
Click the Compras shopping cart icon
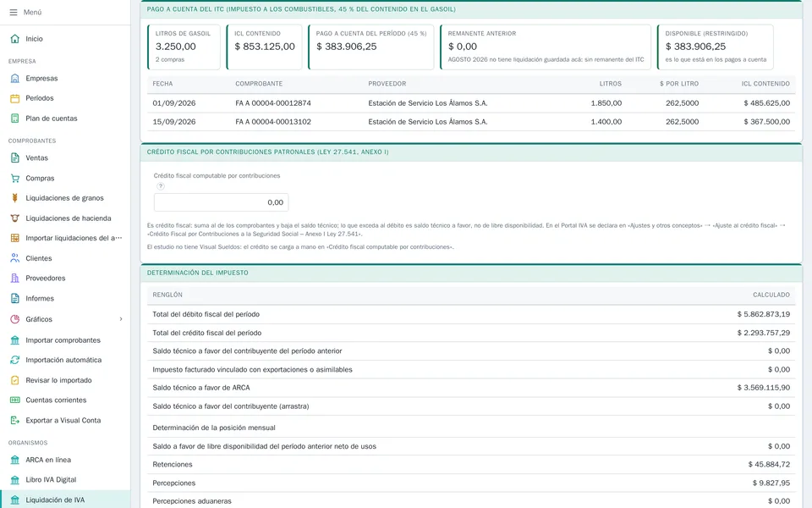tap(15, 178)
